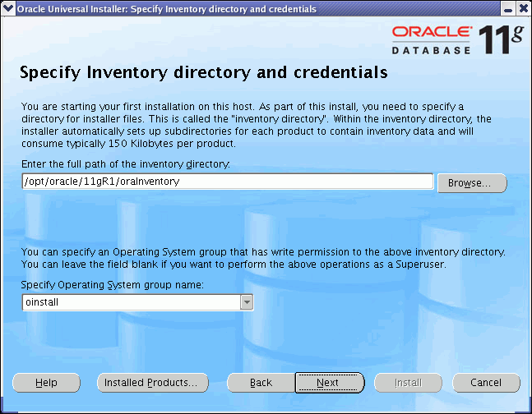Maximize the Oracle Universal Installer window
The image size is (532, 414).
pos(507,8)
